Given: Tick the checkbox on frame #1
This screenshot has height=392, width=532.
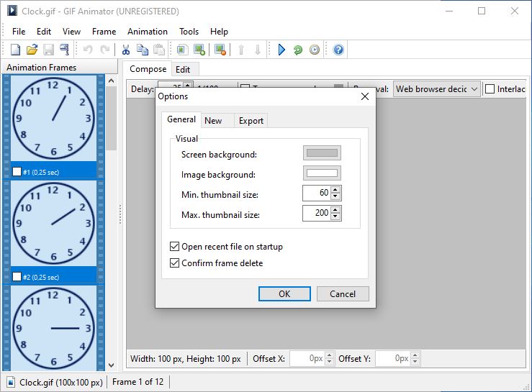Looking at the screenshot, I should (17, 172).
